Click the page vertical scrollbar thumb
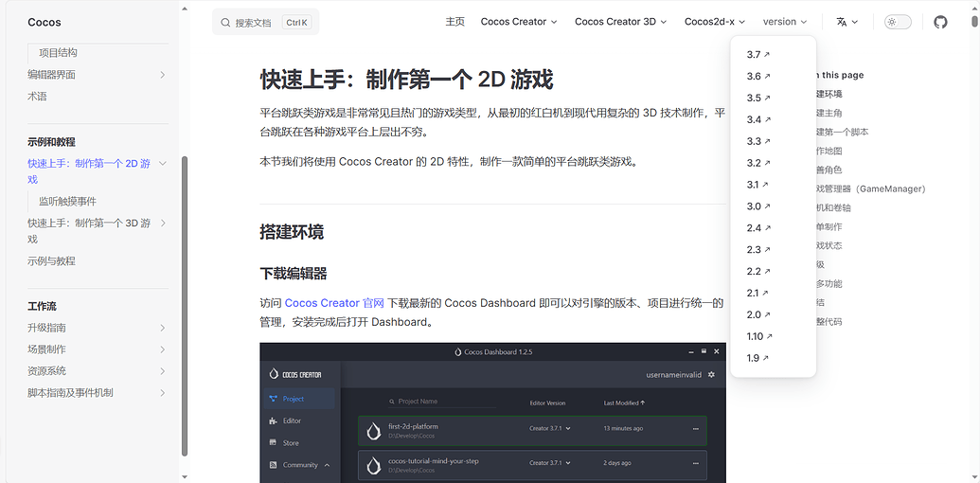The height and width of the screenshot is (483, 980). click(x=975, y=21)
